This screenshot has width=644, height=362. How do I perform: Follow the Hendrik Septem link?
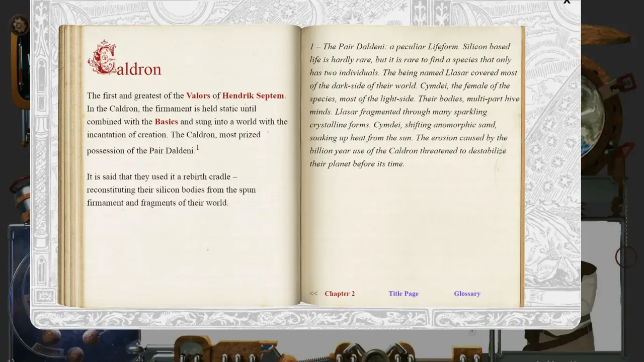[x=253, y=96]
